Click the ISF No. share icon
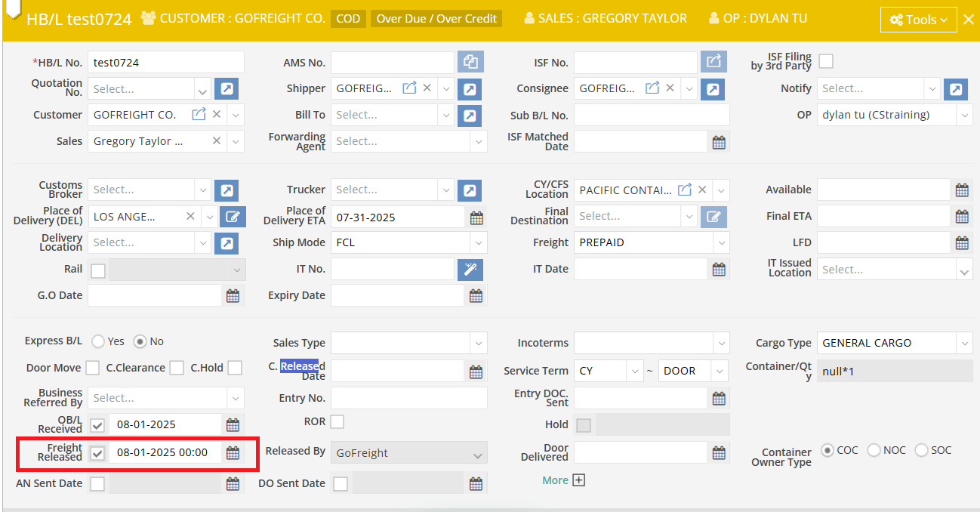 713,62
